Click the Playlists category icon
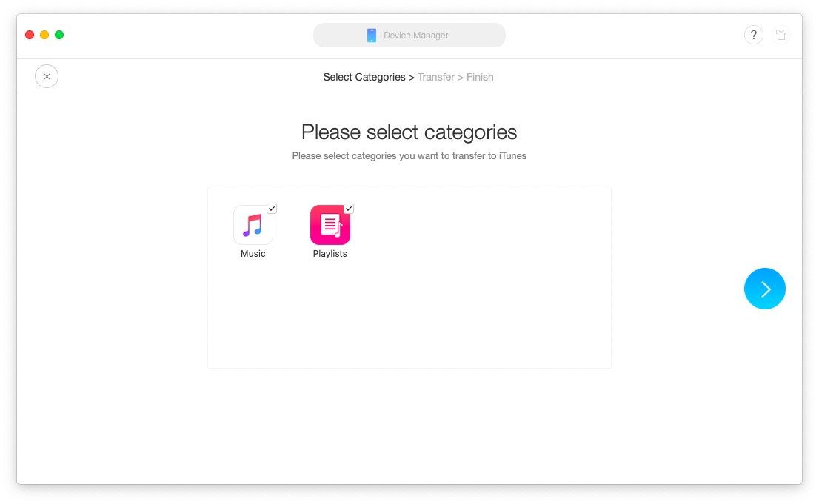Image resolution: width=819 pixels, height=504 pixels. [x=330, y=225]
